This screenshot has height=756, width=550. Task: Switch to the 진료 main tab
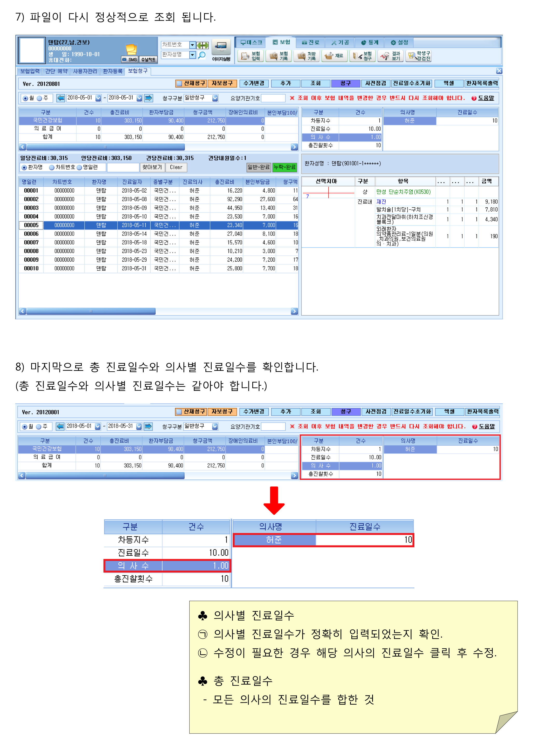click(310, 42)
